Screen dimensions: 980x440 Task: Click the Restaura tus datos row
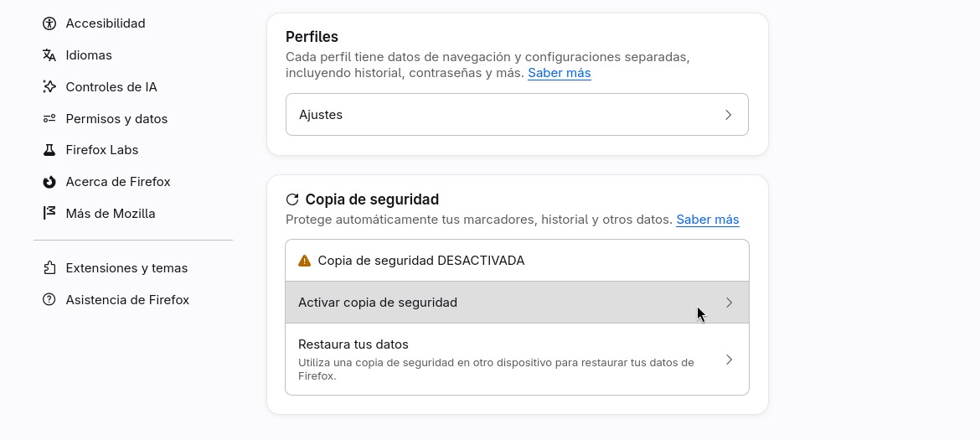517,360
